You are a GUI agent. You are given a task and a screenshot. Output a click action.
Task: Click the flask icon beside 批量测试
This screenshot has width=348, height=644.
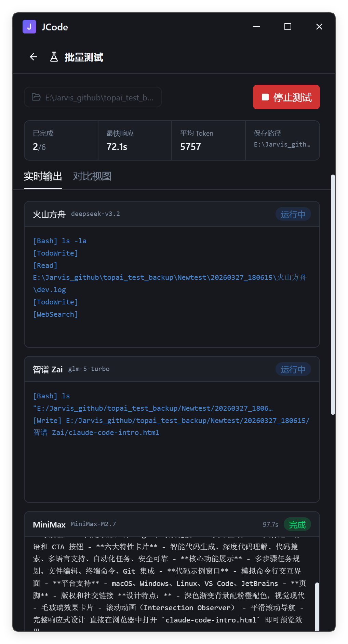[x=54, y=57]
